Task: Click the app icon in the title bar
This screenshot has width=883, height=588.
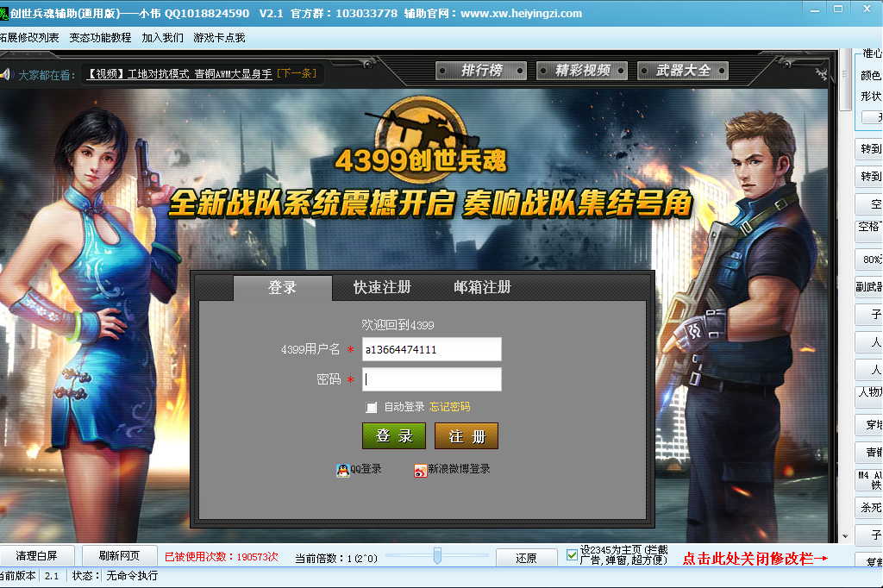Action: pyautogui.click(x=4, y=13)
